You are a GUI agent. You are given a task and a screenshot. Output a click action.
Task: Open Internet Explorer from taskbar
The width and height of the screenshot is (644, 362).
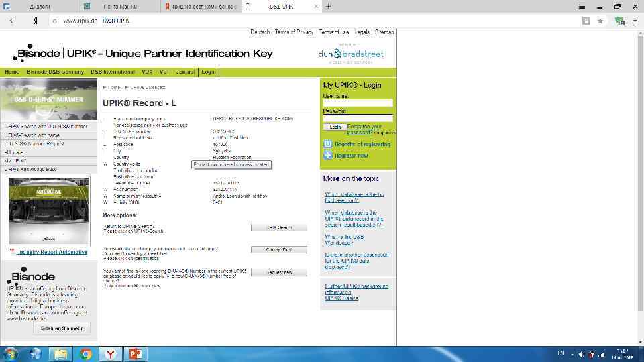pos(36,354)
